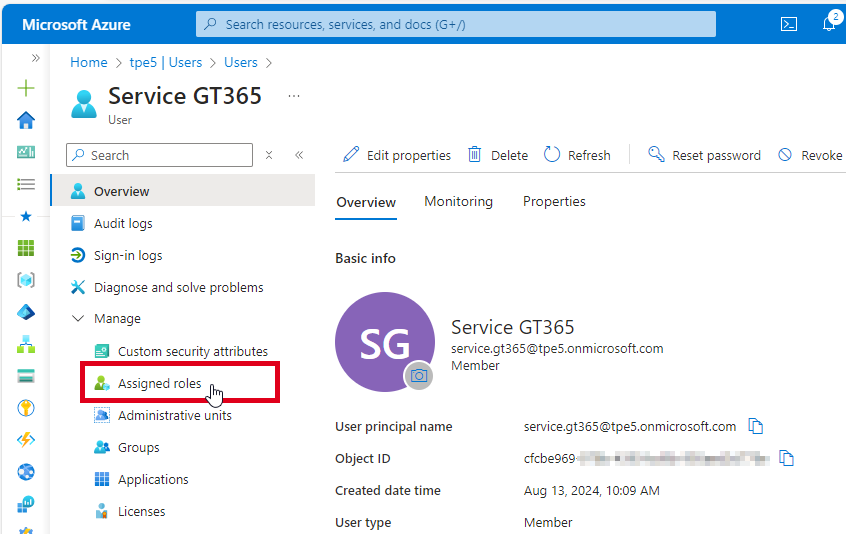This screenshot has width=846, height=534.
Task: Switch to the Properties tab
Action: (554, 202)
